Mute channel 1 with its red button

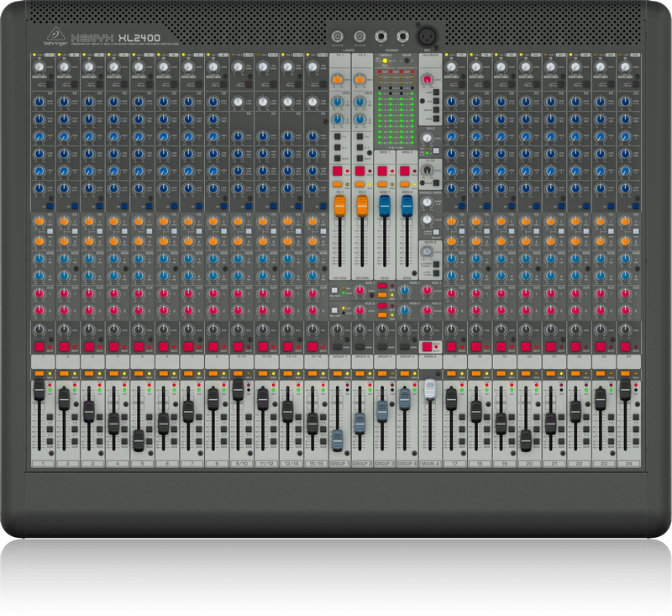pyautogui.click(x=39, y=346)
